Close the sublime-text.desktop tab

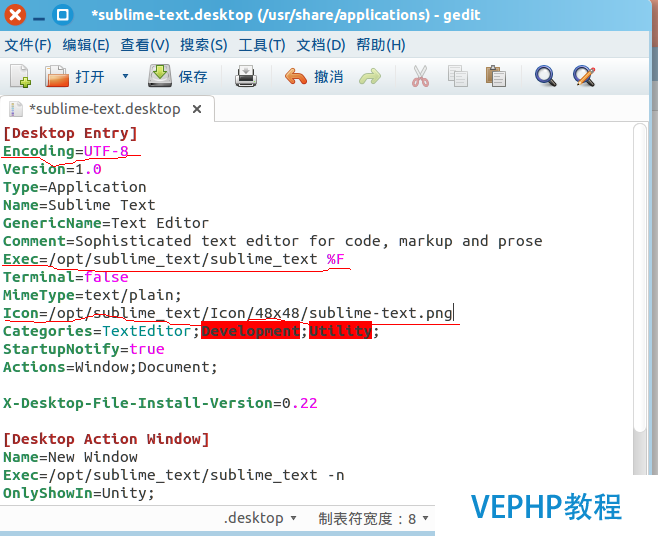pyautogui.click(x=197, y=109)
